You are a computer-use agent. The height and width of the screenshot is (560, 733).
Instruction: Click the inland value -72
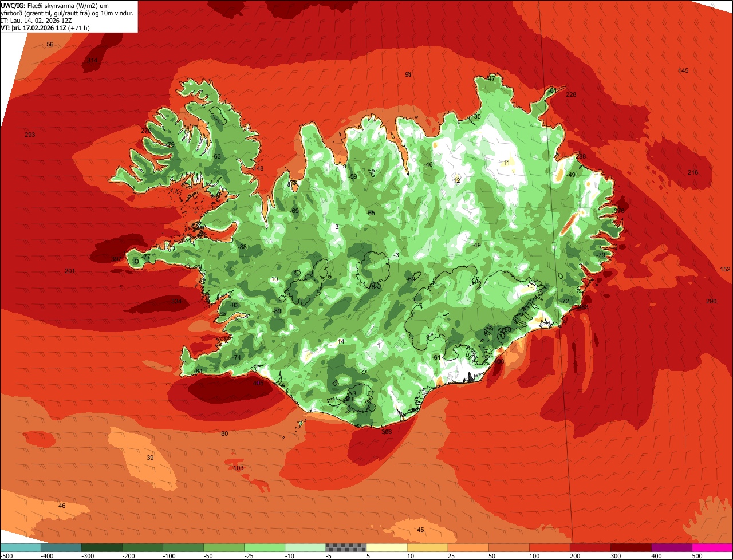[565, 301]
